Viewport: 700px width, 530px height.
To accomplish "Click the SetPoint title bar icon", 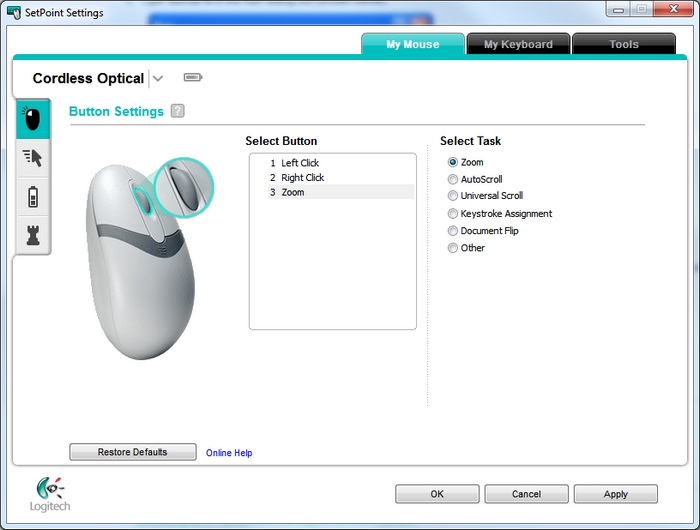I will [14, 12].
